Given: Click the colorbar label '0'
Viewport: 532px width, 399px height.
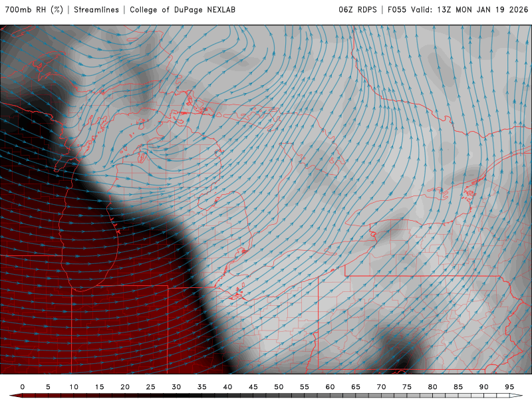Looking at the screenshot, I should coord(23,387).
